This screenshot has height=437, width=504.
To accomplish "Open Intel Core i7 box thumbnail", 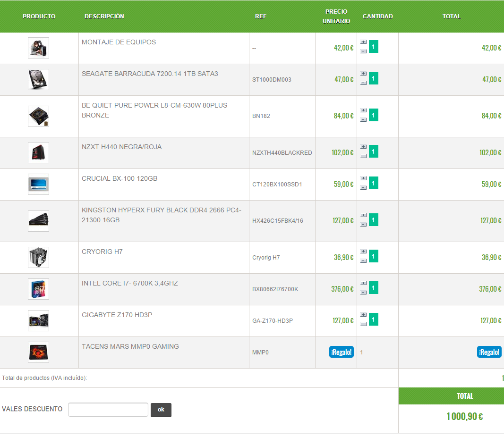I will pyautogui.click(x=39, y=289).
